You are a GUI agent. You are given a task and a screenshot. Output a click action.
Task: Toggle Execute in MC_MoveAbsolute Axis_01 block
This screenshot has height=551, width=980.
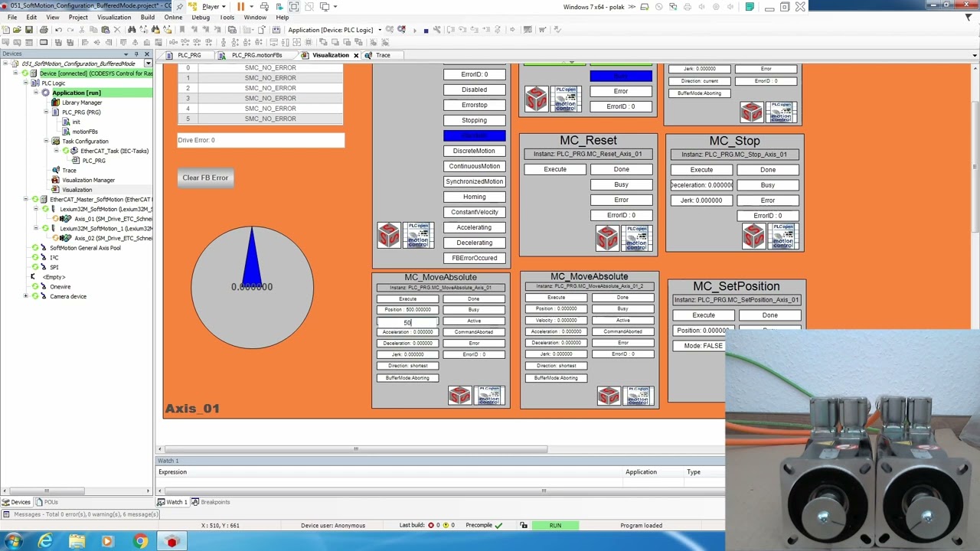407,298
